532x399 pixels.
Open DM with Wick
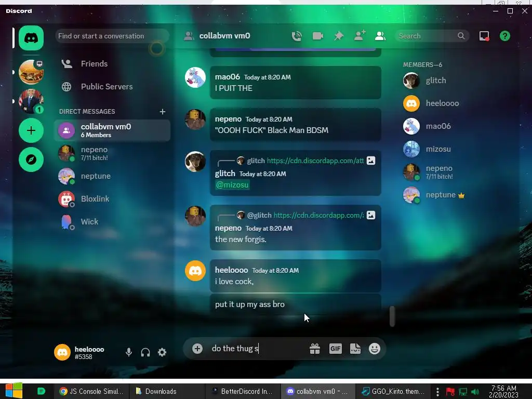112,221
